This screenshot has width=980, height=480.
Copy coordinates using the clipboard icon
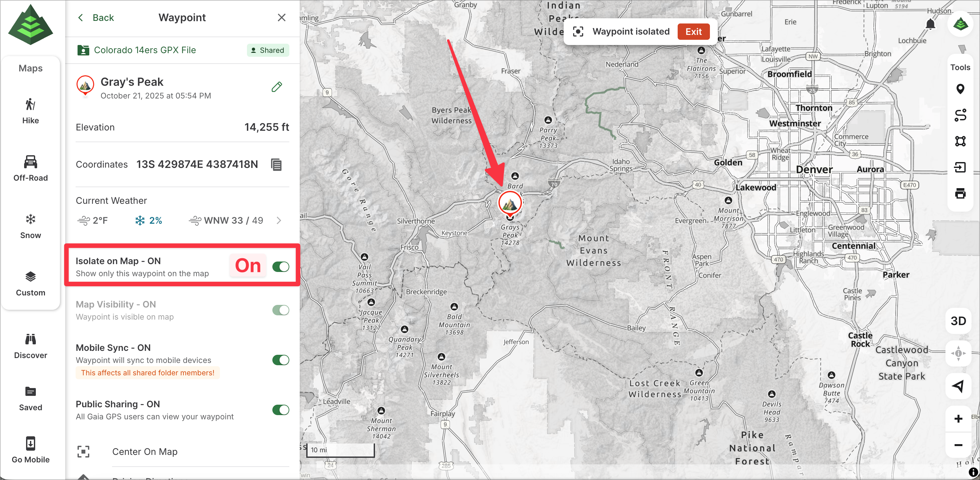[276, 165]
